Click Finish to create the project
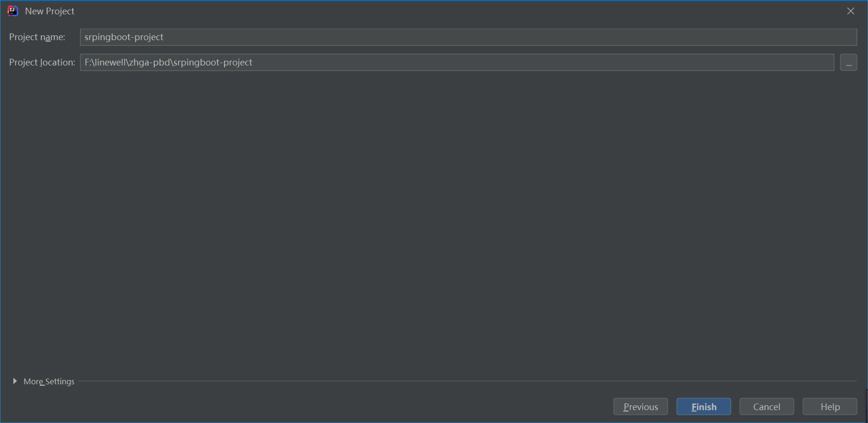The image size is (868, 423). tap(704, 407)
